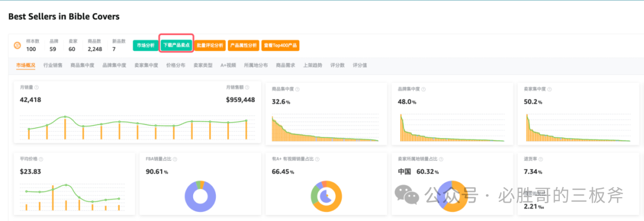This screenshot has width=644, height=221.
Task: Switch to the A+视频 tab
Action: pos(228,65)
